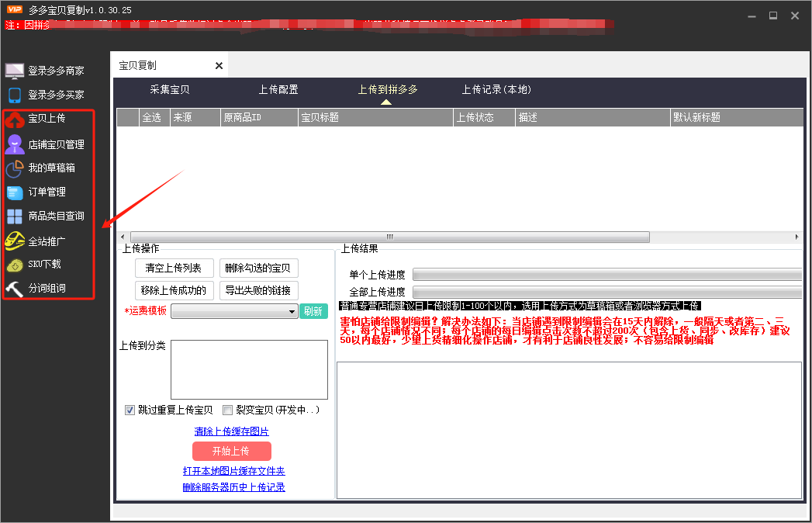Click the horizontal scrollbar right arrow
Viewport: 812px width, 523px height.
tap(797, 237)
